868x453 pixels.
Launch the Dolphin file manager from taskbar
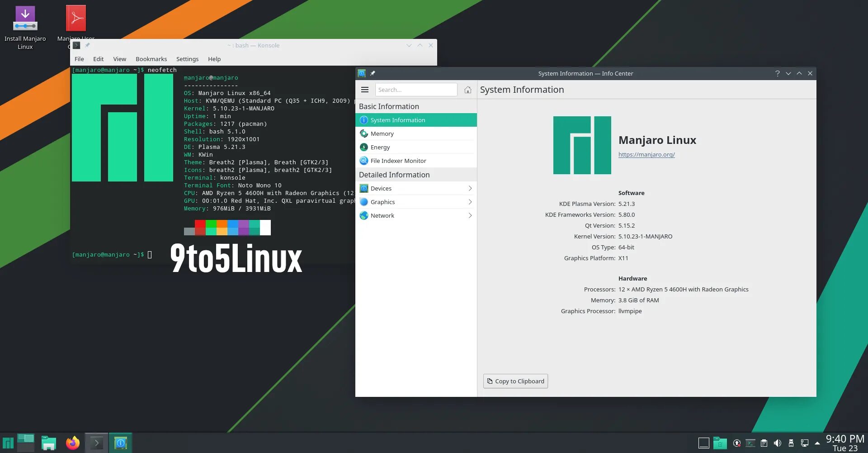point(48,443)
